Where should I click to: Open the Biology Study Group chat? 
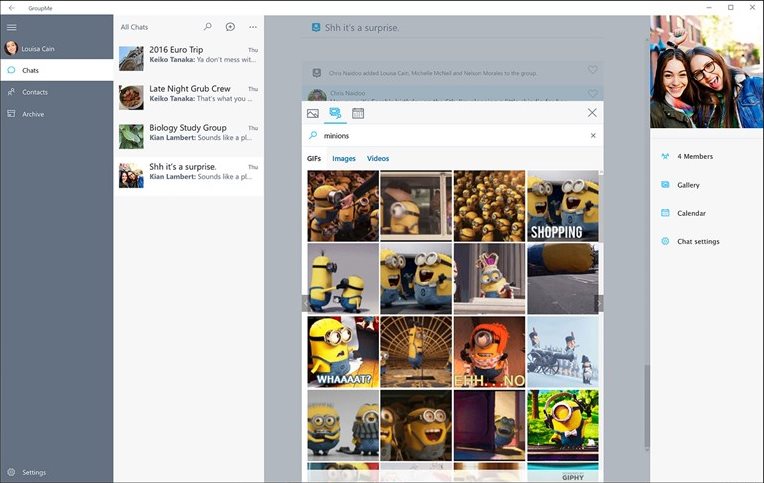click(x=189, y=137)
